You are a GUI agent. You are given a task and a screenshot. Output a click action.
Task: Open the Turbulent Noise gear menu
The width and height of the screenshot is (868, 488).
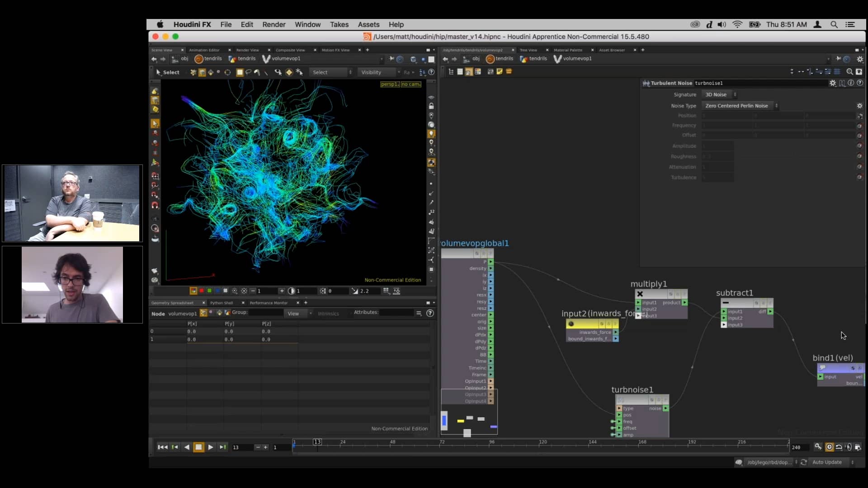[833, 83]
